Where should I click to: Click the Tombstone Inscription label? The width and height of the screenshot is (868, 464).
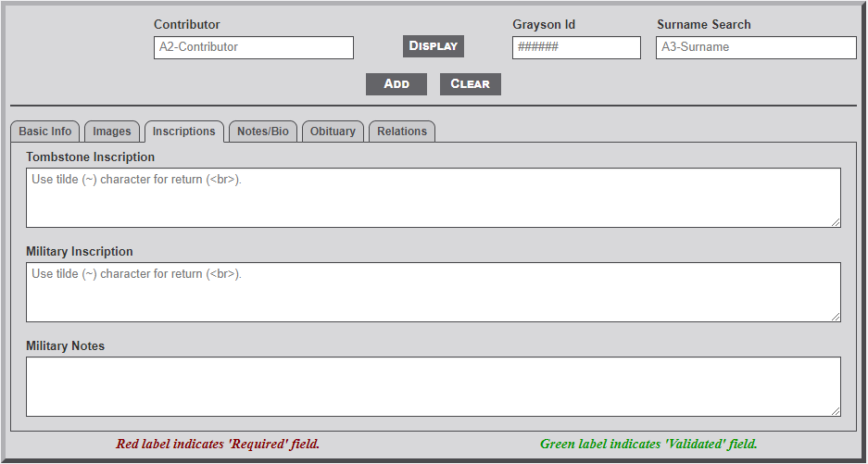(x=90, y=157)
